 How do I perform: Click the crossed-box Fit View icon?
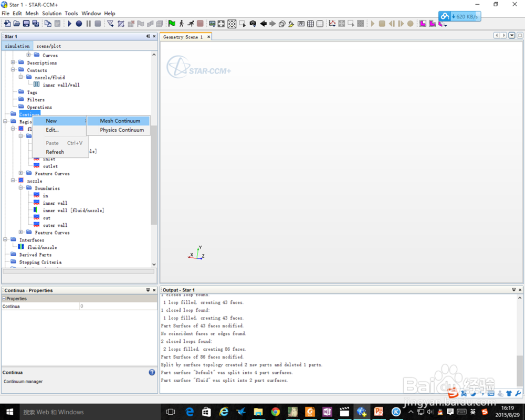[x=232, y=24]
